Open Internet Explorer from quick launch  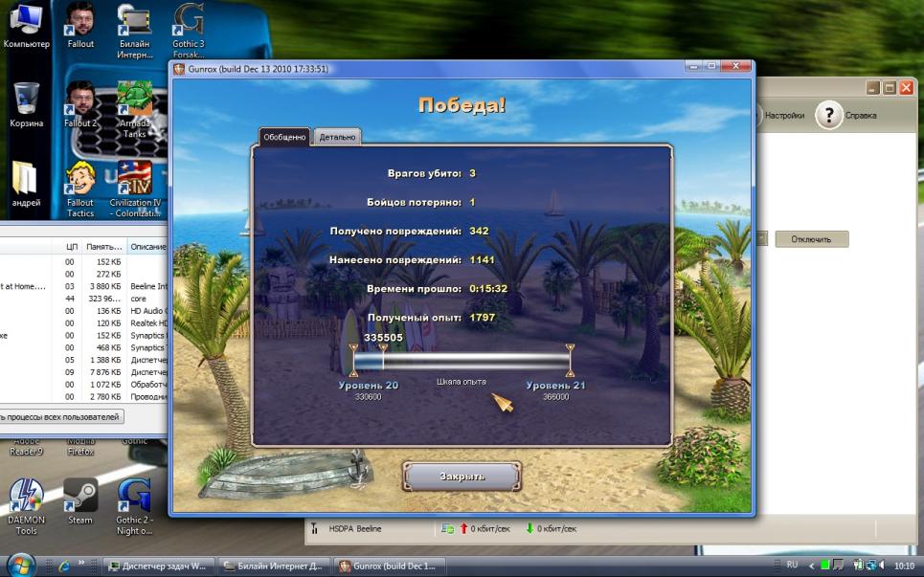(63, 566)
